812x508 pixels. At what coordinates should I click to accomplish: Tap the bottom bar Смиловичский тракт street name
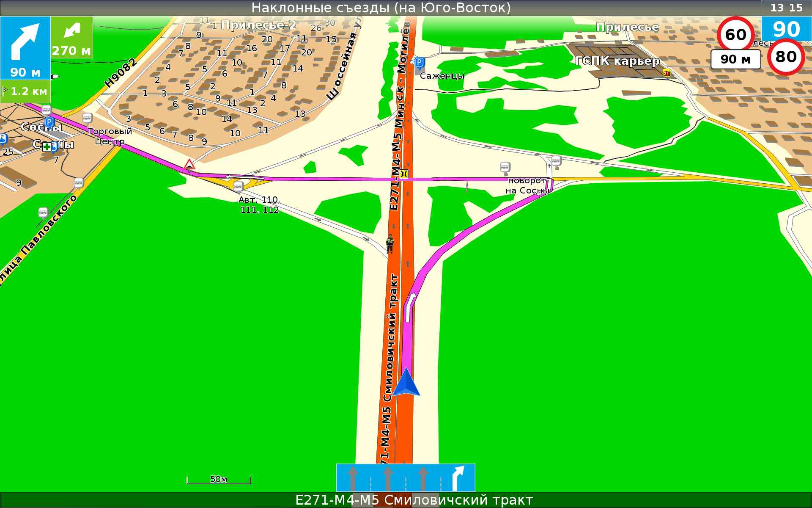click(x=414, y=500)
